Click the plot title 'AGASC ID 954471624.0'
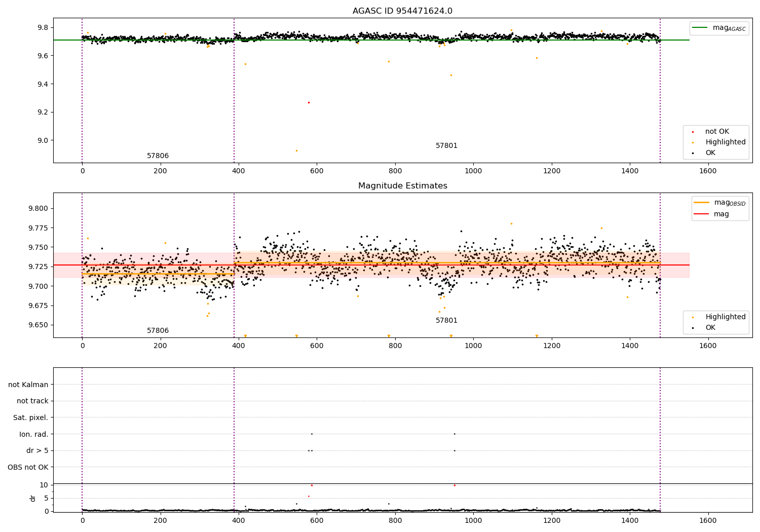The width and height of the screenshot is (760, 532). [402, 11]
